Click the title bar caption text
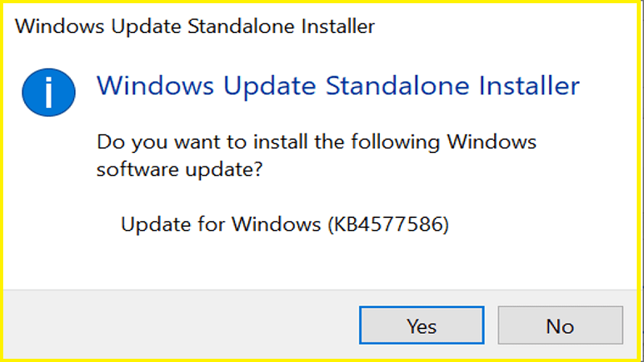 pos(195,27)
